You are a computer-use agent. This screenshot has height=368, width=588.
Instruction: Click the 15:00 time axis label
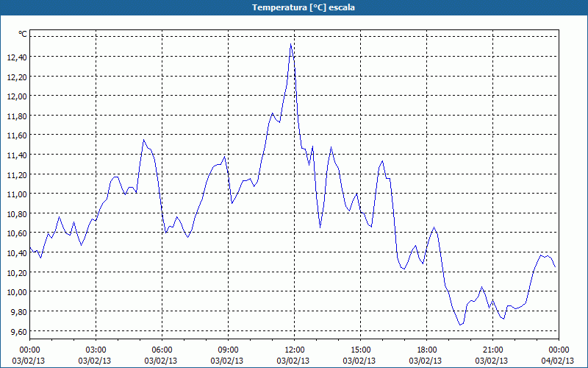pos(361,350)
